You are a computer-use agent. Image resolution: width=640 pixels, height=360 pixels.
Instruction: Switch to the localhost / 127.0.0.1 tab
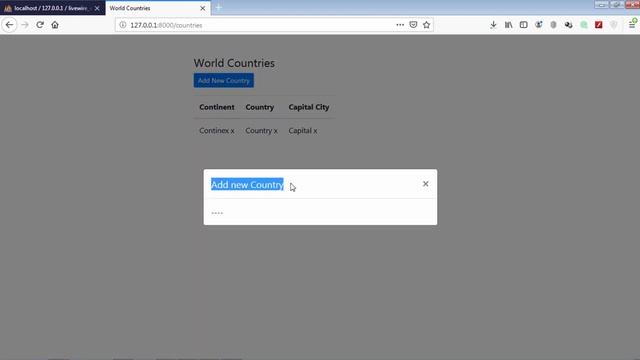52,8
